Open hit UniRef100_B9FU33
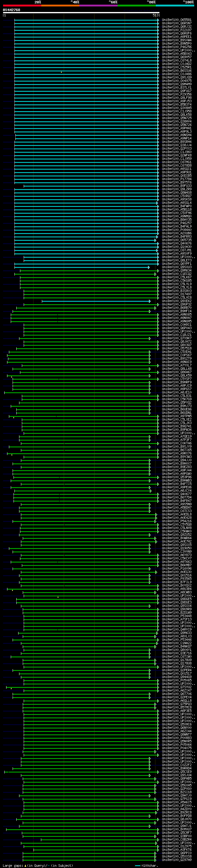 coord(177,186)
